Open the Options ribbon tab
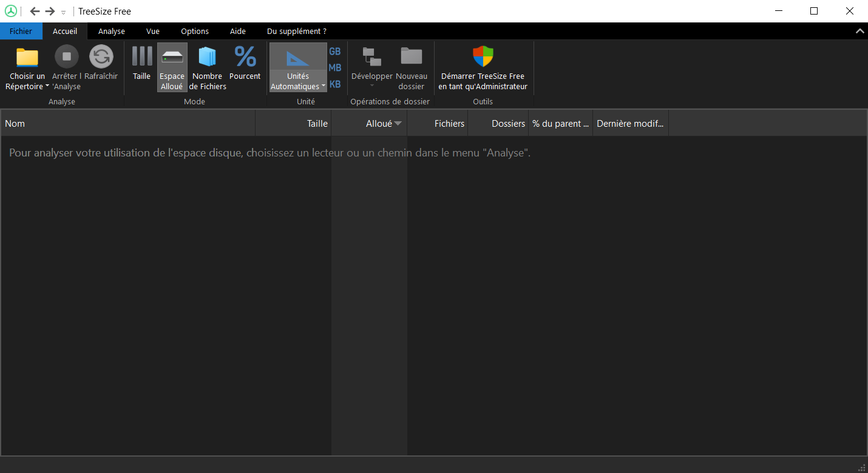 tap(195, 31)
